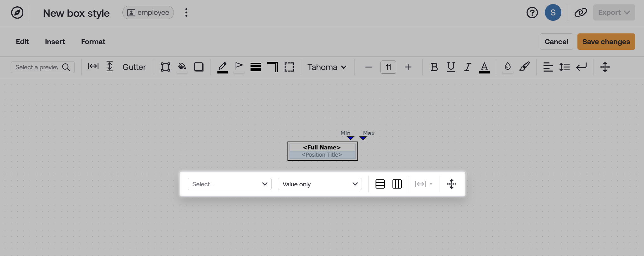Click the box height icon
This screenshot has width=644, height=256.
(109, 66)
